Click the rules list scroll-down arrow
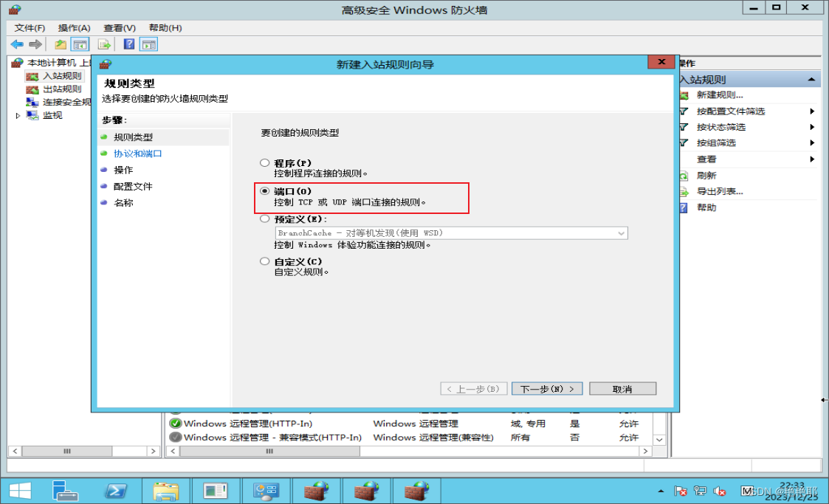The image size is (829, 504). coord(659,440)
